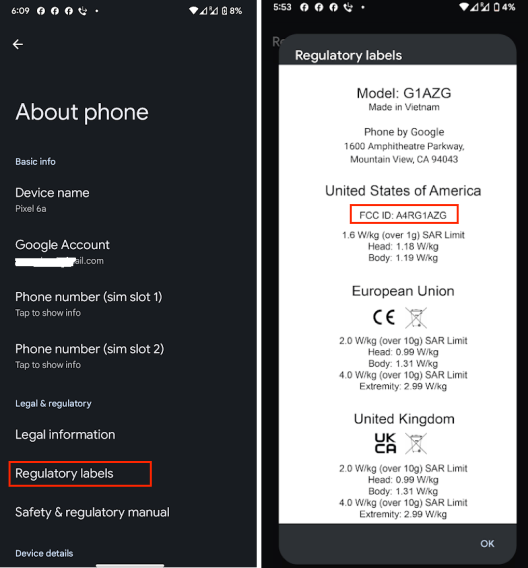528x568 pixels.
Task: Tap the crossed-out bin icon under European Union
Action: click(416, 318)
